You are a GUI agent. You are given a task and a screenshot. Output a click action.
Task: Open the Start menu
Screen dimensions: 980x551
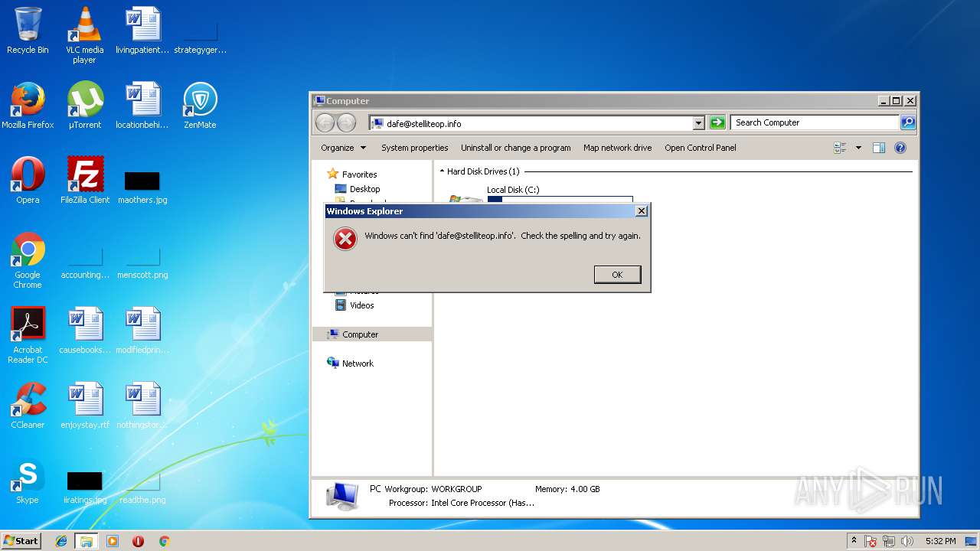click(21, 541)
